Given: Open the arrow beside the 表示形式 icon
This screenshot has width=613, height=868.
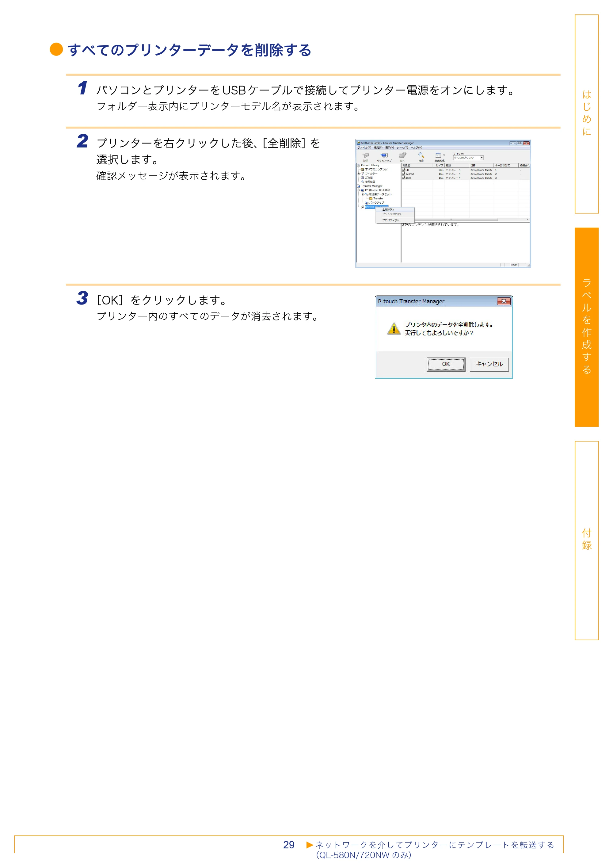Looking at the screenshot, I should (x=444, y=155).
